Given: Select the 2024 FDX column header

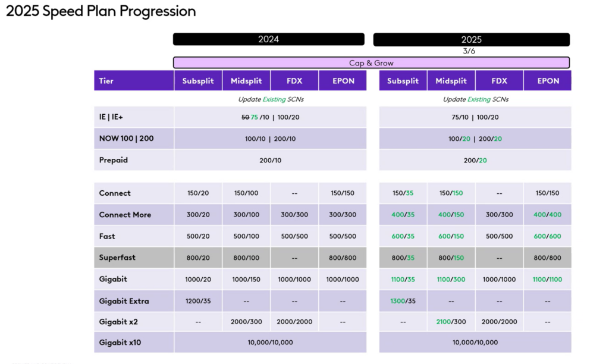Looking at the screenshot, I should pyautogui.click(x=294, y=81).
